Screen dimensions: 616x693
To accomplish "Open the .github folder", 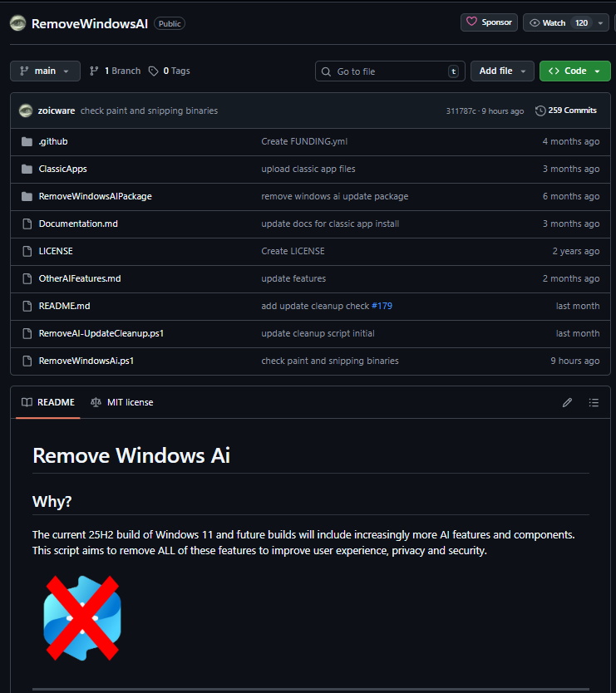I will (x=53, y=141).
